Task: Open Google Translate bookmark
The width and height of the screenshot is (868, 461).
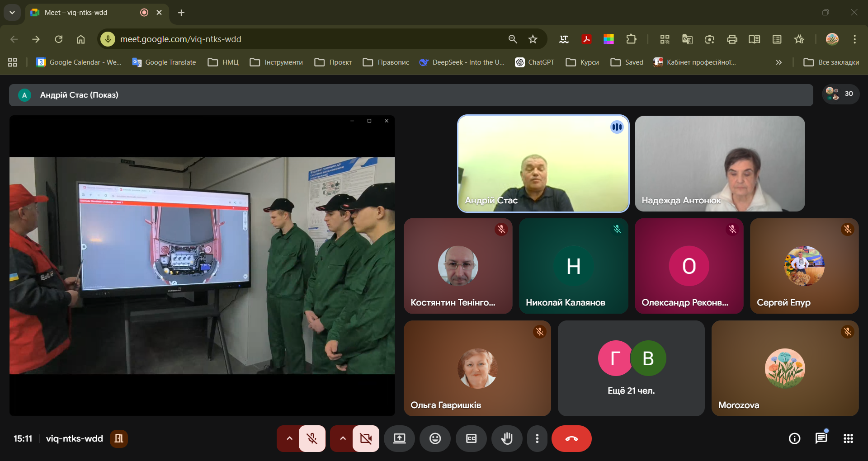Action: coord(164,62)
